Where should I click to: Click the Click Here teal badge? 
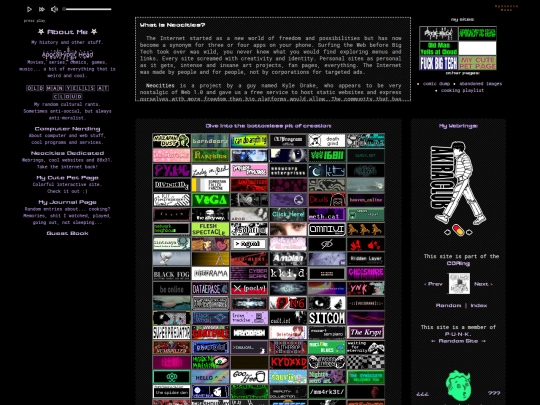pyautogui.click(x=288, y=215)
